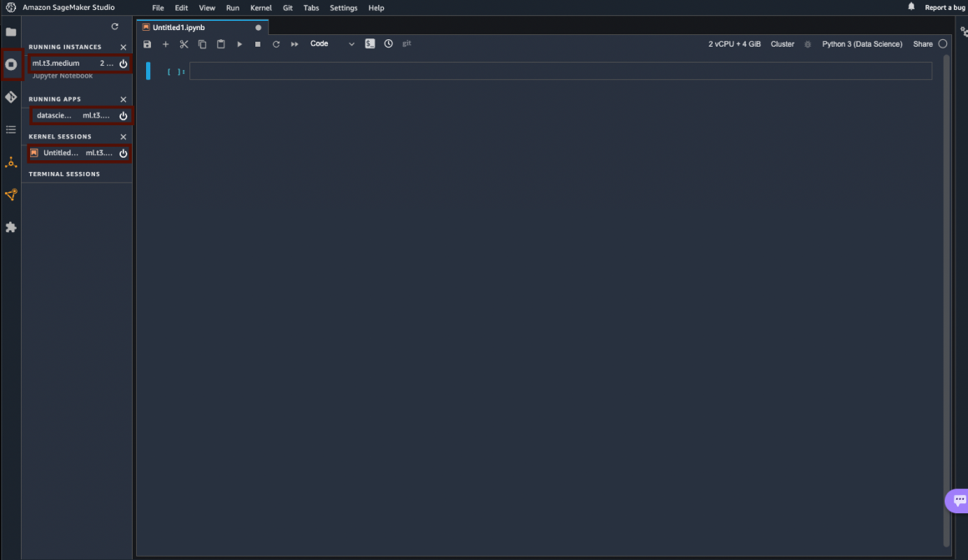Open the Kernel menu
The height and width of the screenshot is (560, 968).
(260, 8)
